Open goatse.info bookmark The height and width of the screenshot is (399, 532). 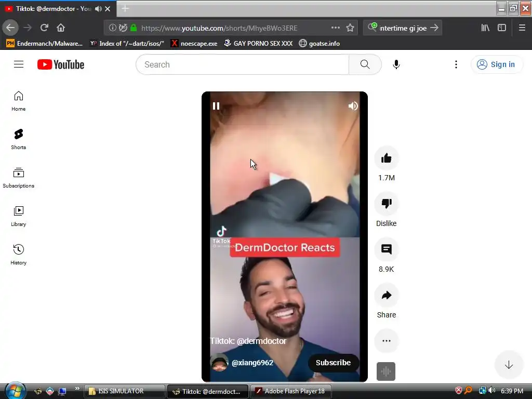[x=320, y=44]
